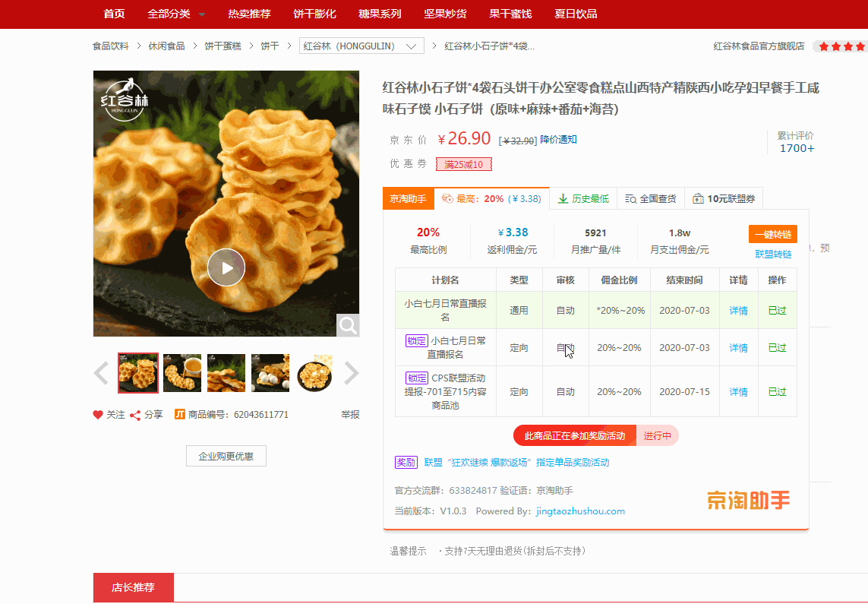Click 已过 in the CPS联盟活动 row
Viewport: 868px width, 604px height.
tap(777, 391)
